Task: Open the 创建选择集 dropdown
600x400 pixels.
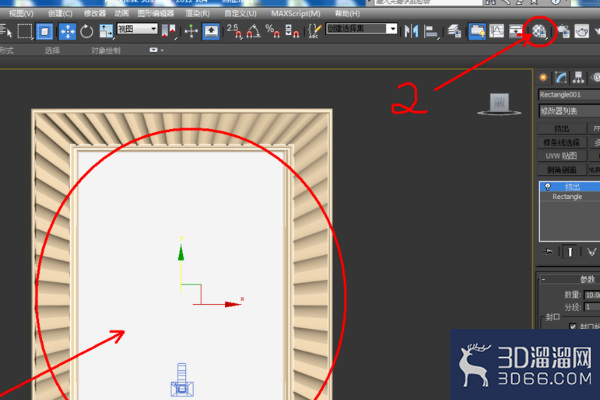Action: 361,29
